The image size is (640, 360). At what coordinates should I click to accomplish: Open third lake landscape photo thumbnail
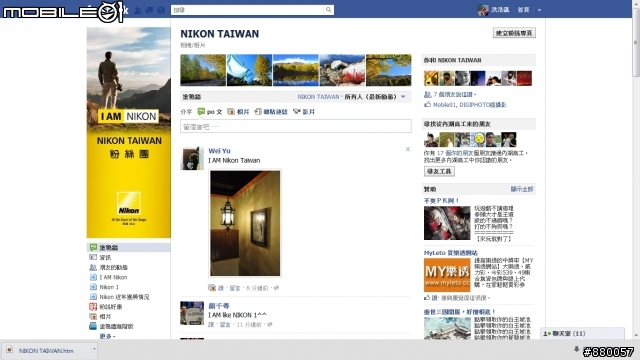click(x=296, y=70)
